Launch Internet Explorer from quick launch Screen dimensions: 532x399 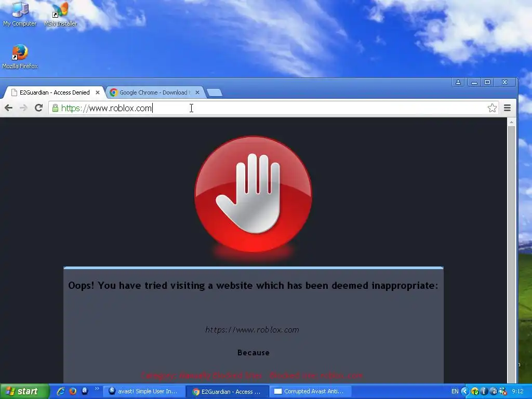[x=61, y=391]
